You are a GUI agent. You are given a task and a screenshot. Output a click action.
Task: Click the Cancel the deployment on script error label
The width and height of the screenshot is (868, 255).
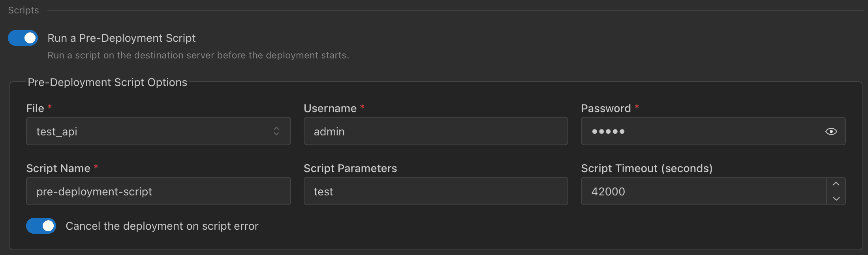162,226
